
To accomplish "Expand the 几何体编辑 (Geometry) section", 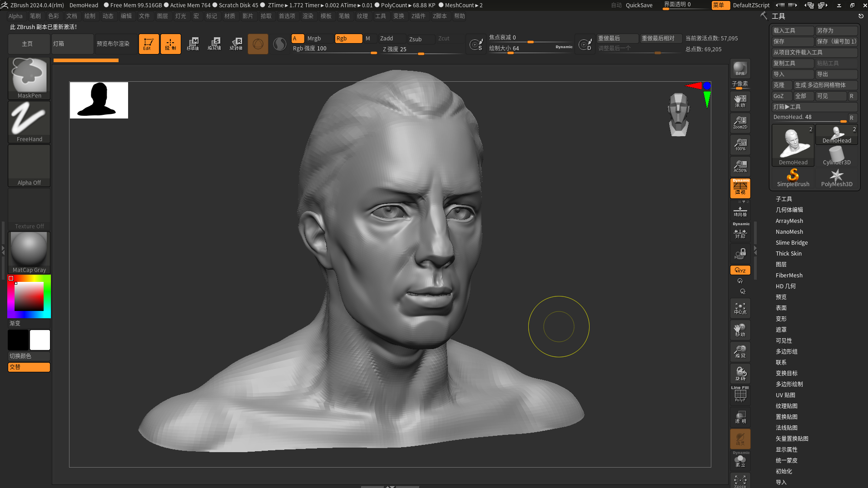I will click(789, 210).
